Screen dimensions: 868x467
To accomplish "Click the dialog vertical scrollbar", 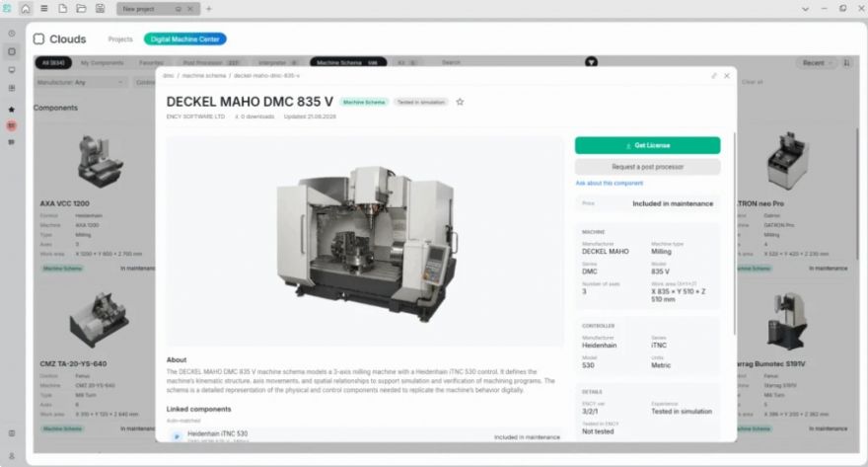I will pos(734,233).
